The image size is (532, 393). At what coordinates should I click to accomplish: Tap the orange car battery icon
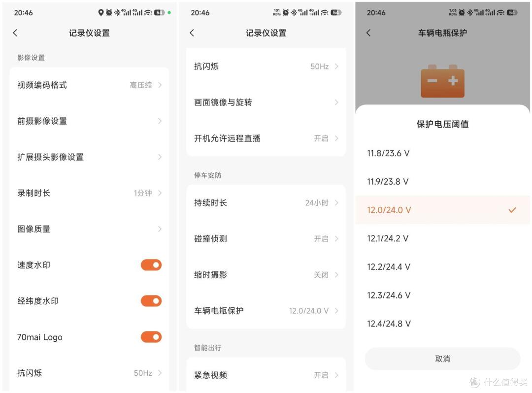coord(442,81)
